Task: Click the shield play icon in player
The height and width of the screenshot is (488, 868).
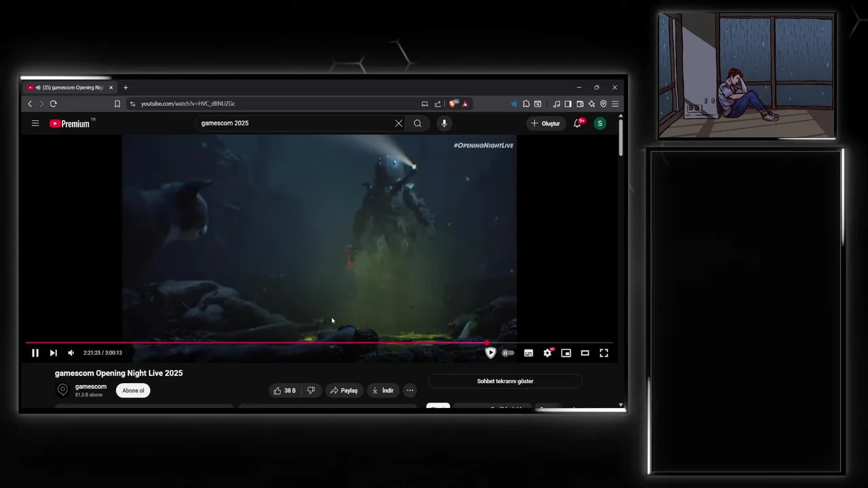Action: tap(490, 352)
